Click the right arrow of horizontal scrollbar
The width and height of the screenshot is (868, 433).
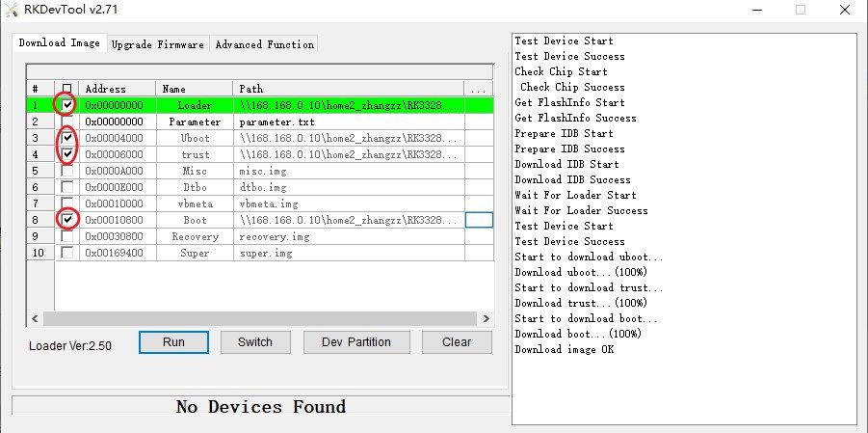click(x=487, y=319)
